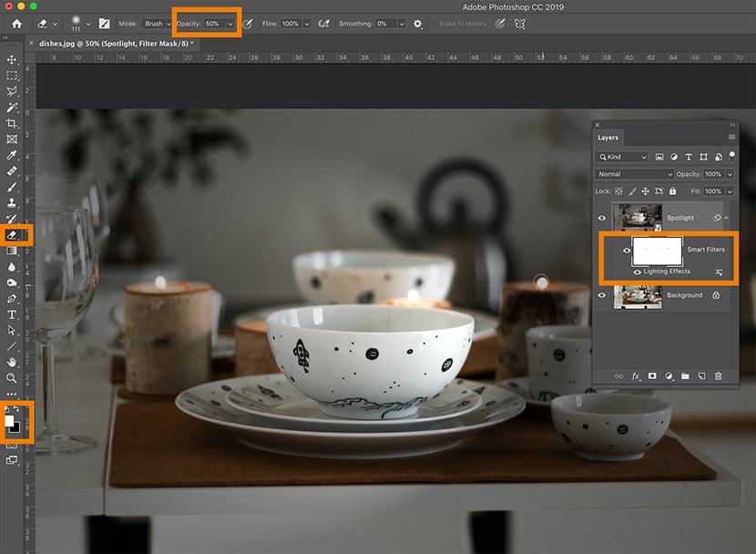Hide the Background layer
Image resolution: width=756 pixels, height=554 pixels.
click(602, 295)
